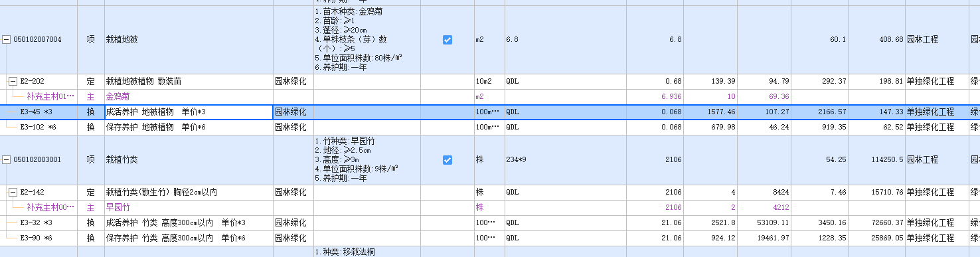The image size is (980, 257).
Task: Click the name 保存养护 地被植物 单价*6
Action: click(155, 127)
